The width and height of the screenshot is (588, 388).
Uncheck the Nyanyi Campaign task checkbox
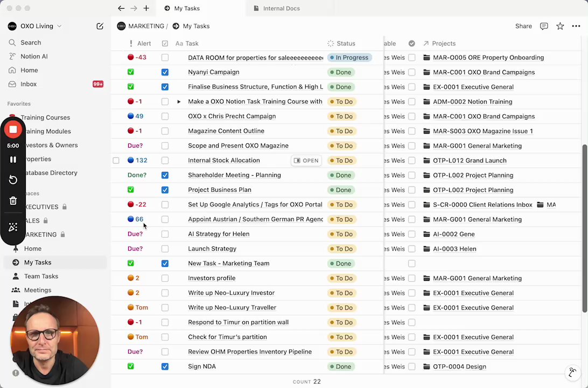165,72
